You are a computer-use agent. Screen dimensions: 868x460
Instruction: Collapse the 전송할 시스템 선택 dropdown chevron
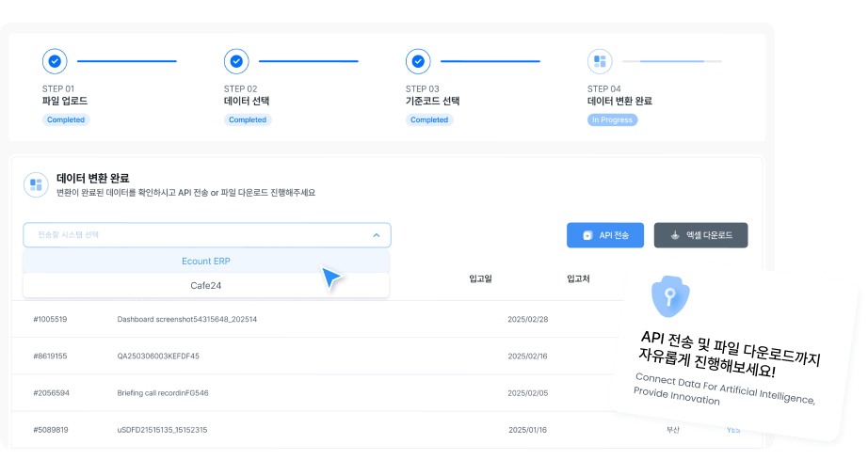[x=377, y=235]
